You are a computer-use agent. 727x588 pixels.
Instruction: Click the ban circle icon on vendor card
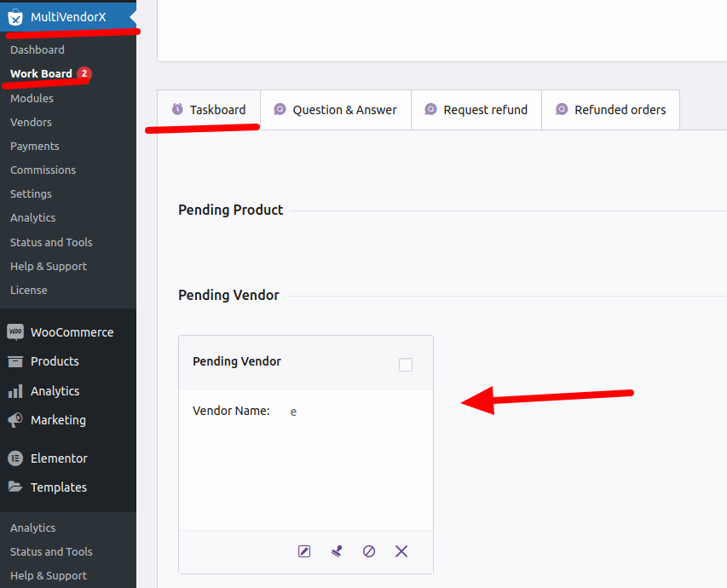(x=369, y=551)
